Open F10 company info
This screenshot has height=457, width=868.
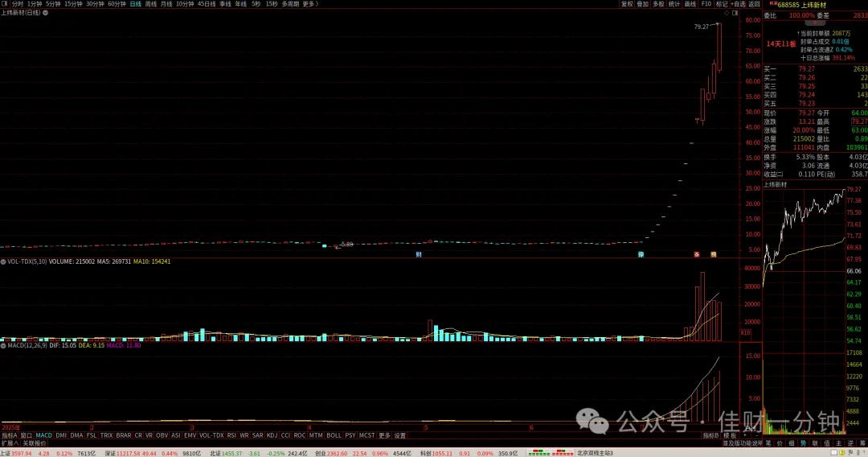pyautogui.click(x=706, y=4)
